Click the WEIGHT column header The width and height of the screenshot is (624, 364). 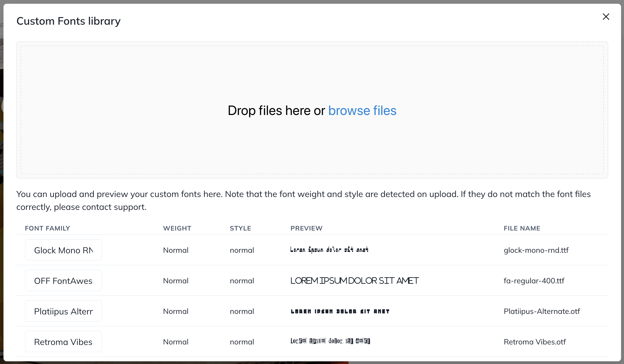(177, 228)
